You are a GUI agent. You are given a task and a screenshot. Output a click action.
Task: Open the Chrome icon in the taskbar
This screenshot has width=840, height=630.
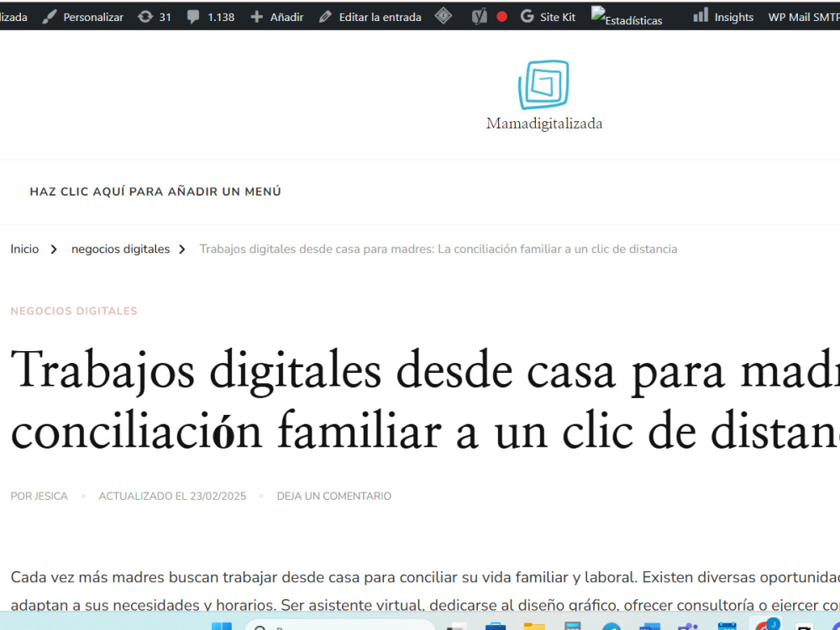coord(765,625)
